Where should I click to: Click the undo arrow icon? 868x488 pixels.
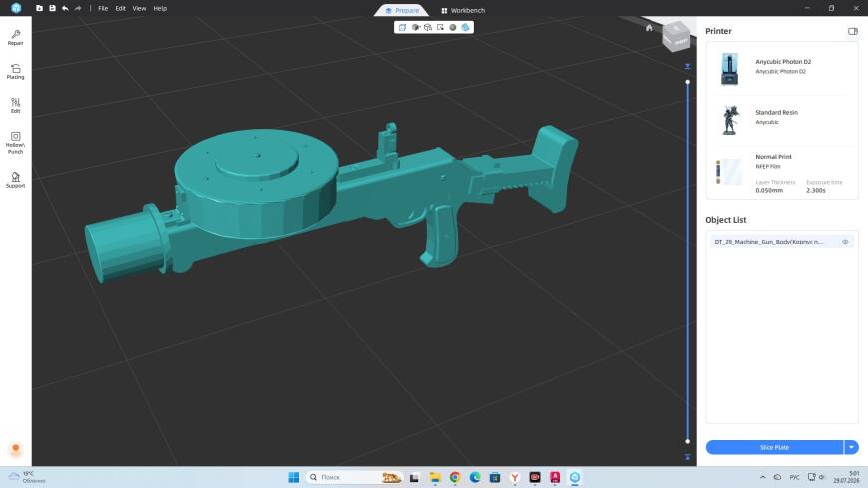pos(65,8)
